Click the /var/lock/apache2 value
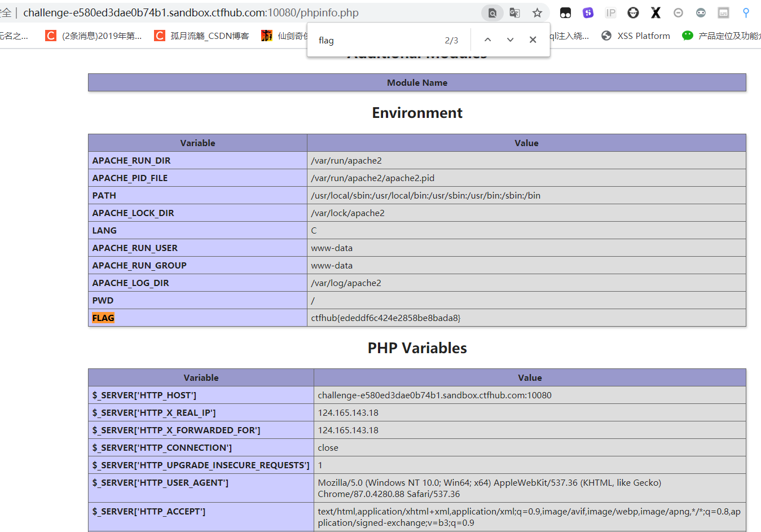This screenshot has height=532, width=761. [347, 213]
